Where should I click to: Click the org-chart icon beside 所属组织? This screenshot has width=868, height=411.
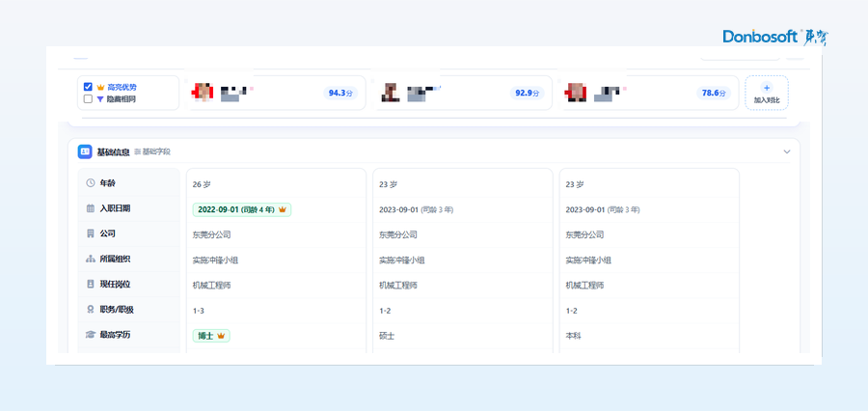click(91, 260)
